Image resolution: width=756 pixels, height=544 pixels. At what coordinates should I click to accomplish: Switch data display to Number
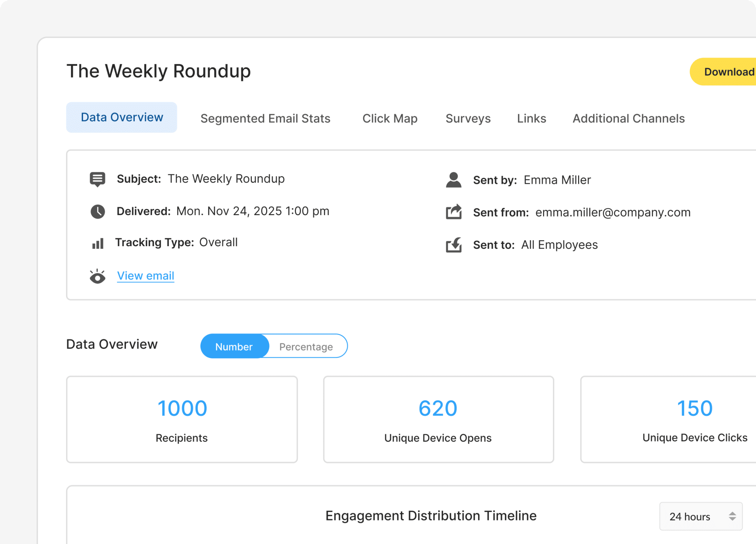click(x=234, y=347)
